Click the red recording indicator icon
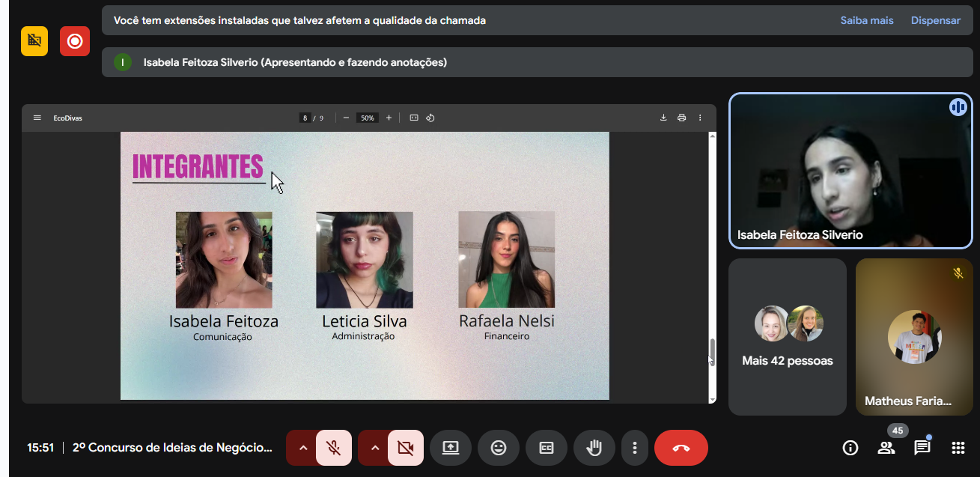 pos(75,41)
